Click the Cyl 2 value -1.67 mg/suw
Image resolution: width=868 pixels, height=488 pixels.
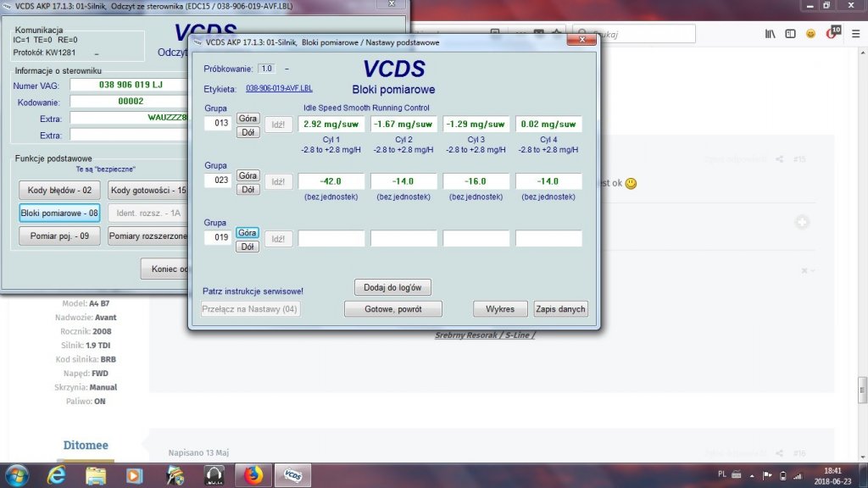click(403, 124)
